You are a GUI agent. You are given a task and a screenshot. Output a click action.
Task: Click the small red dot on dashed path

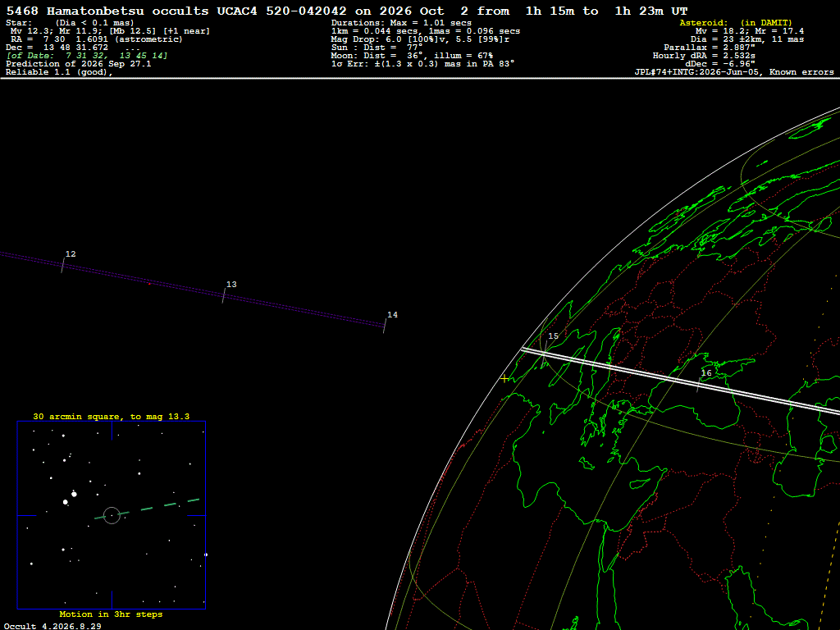[149, 284]
